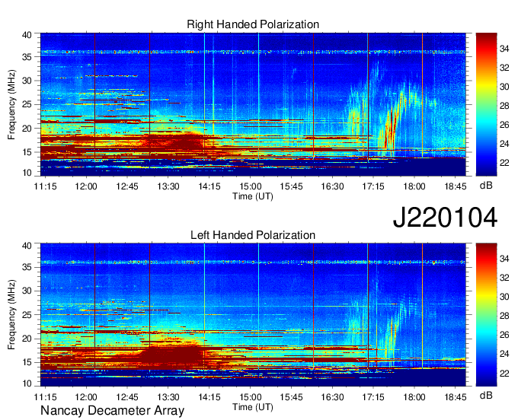Click the 14:15 tick label on the bottom plot

pyautogui.click(x=209, y=397)
